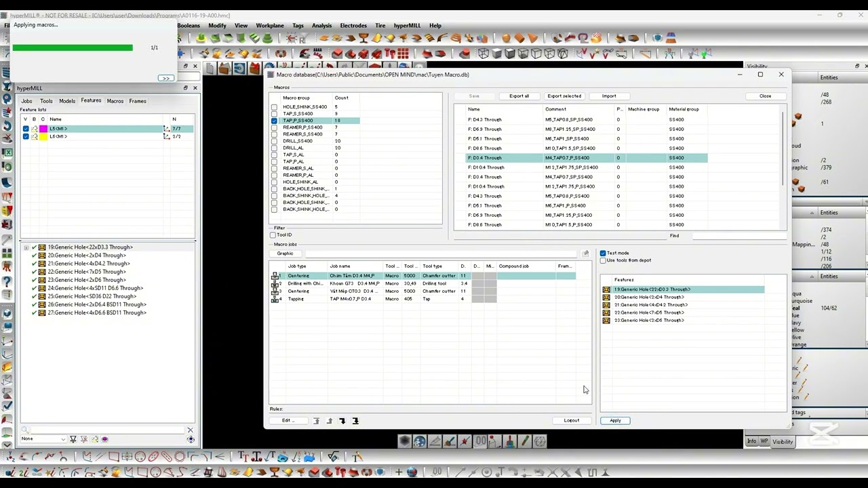Clear the search box with X icon

pos(190,430)
